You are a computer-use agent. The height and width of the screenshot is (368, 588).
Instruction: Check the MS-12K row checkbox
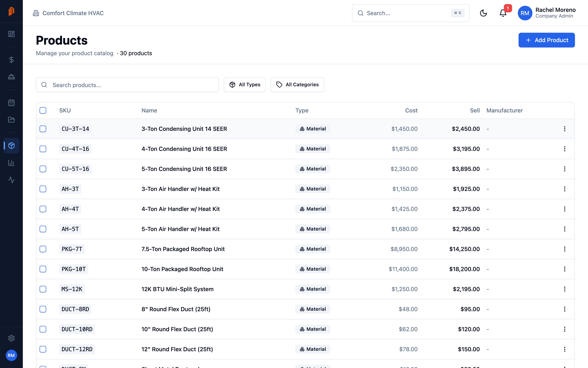[43, 289]
